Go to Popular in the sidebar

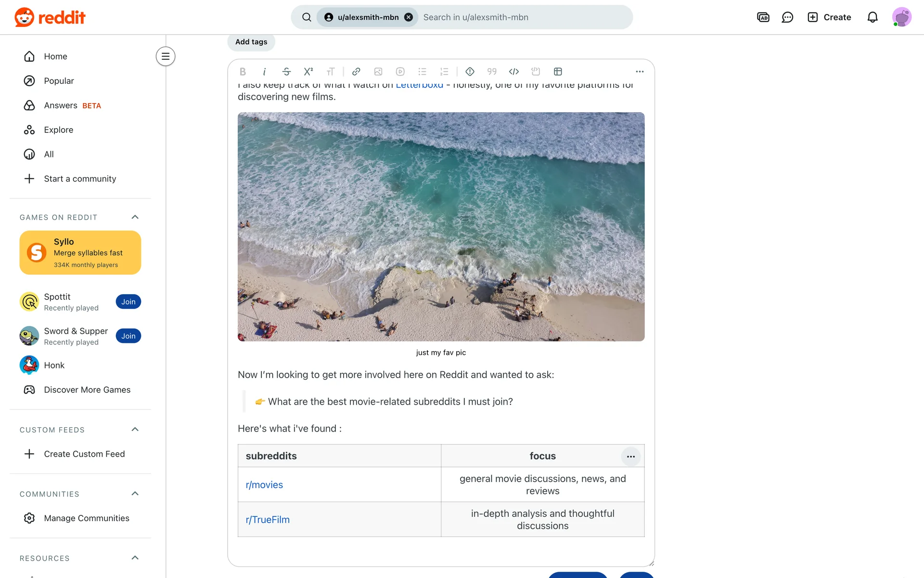pos(59,81)
